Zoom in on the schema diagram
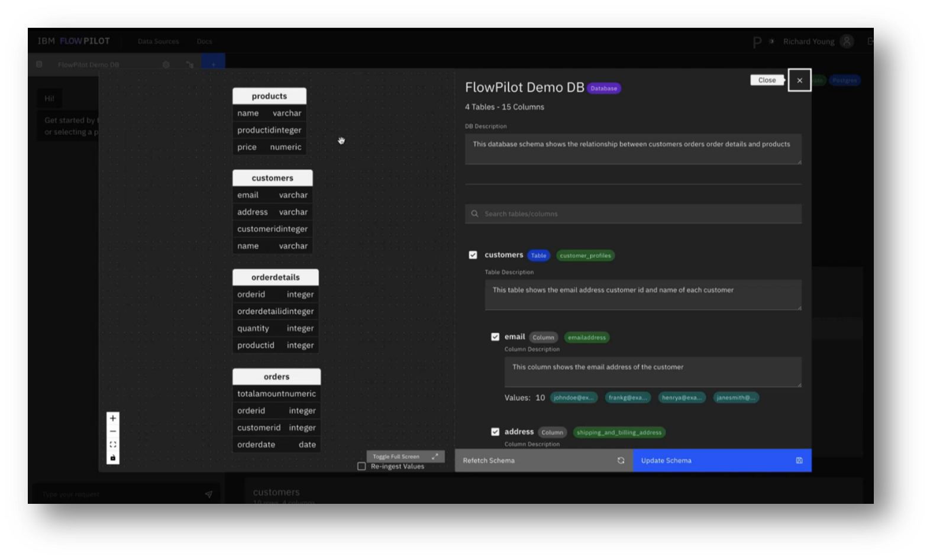This screenshot has height=560, width=930. pos(113,418)
